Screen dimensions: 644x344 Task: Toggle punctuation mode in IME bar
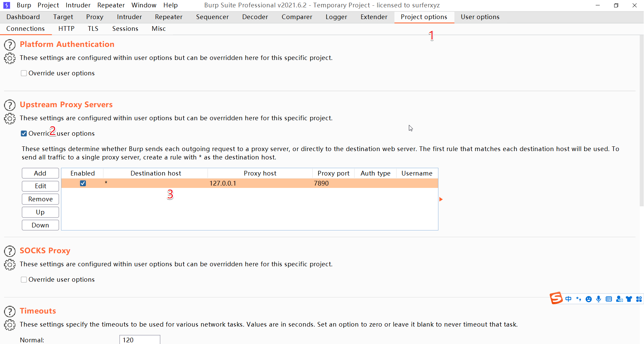tap(579, 299)
